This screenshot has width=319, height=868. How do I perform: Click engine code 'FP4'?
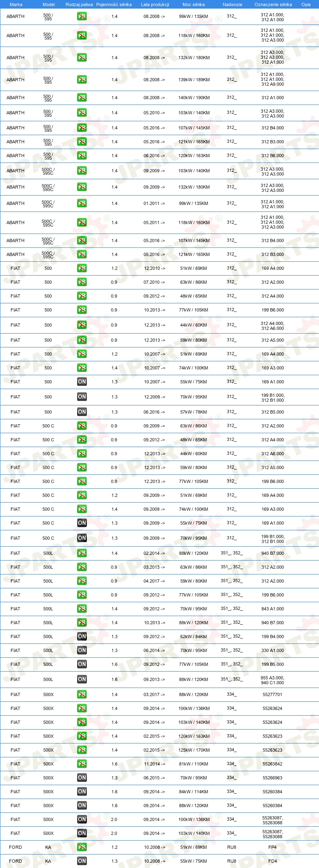272,847
